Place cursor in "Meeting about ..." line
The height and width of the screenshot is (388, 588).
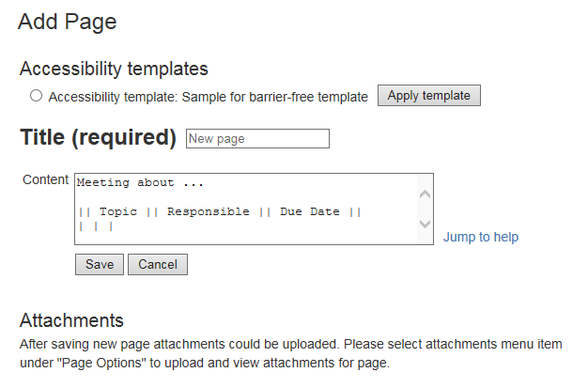tap(141, 183)
